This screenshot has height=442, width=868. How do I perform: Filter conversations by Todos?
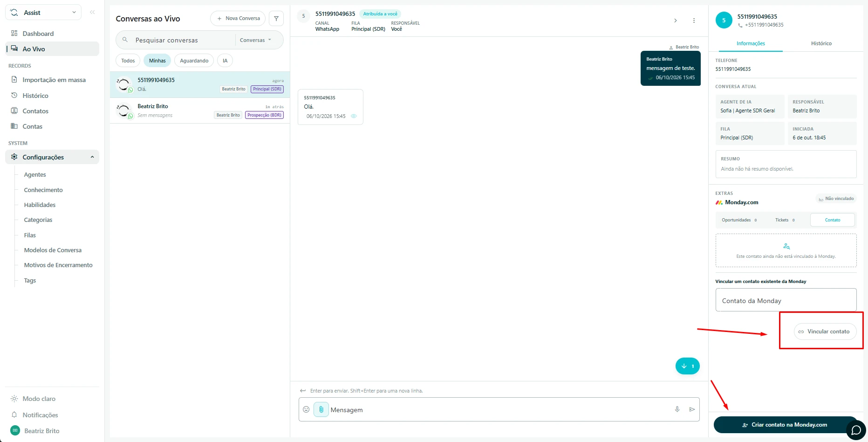pyautogui.click(x=128, y=61)
